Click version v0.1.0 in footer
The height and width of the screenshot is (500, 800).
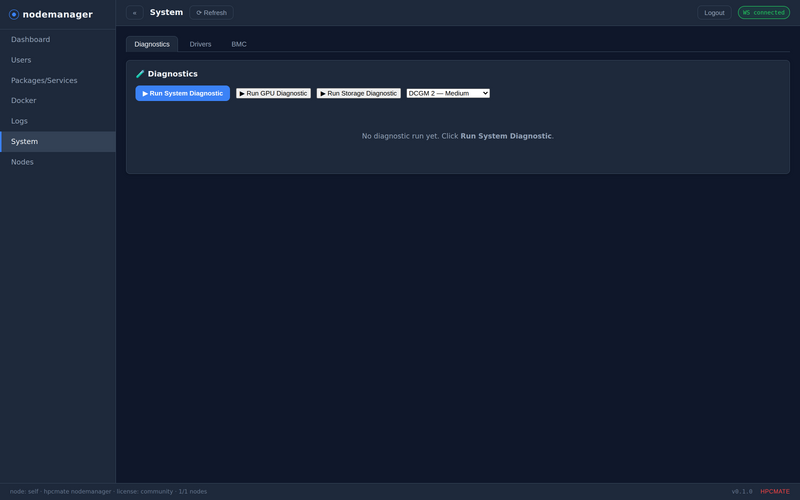742,491
